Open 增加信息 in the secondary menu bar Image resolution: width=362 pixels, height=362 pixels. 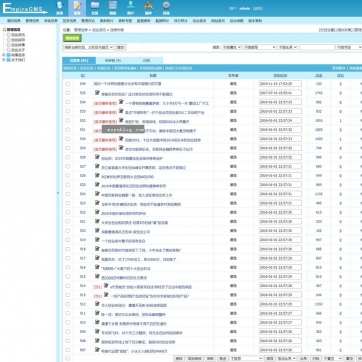(14, 21)
